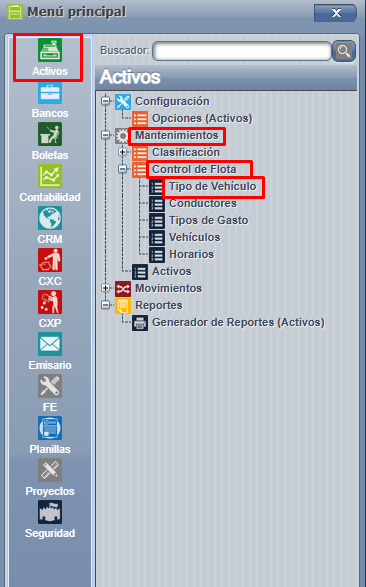The image size is (366, 587).
Task: Click the Vehículos list icon
Action: coord(157,238)
